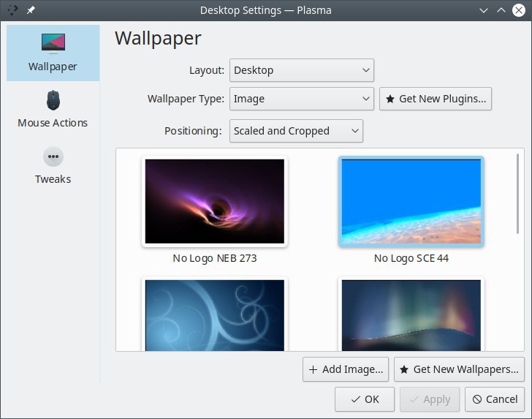Click the star icon on Get New Wallpapers
The image size is (532, 419).
[x=403, y=369]
